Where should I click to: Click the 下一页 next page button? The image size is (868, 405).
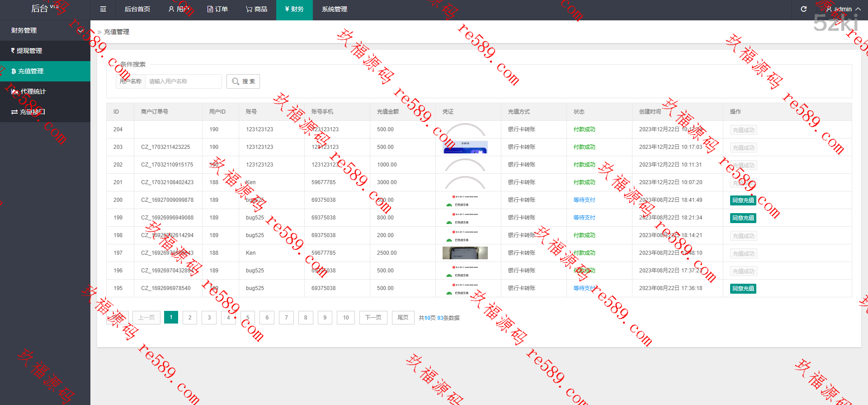(373, 318)
